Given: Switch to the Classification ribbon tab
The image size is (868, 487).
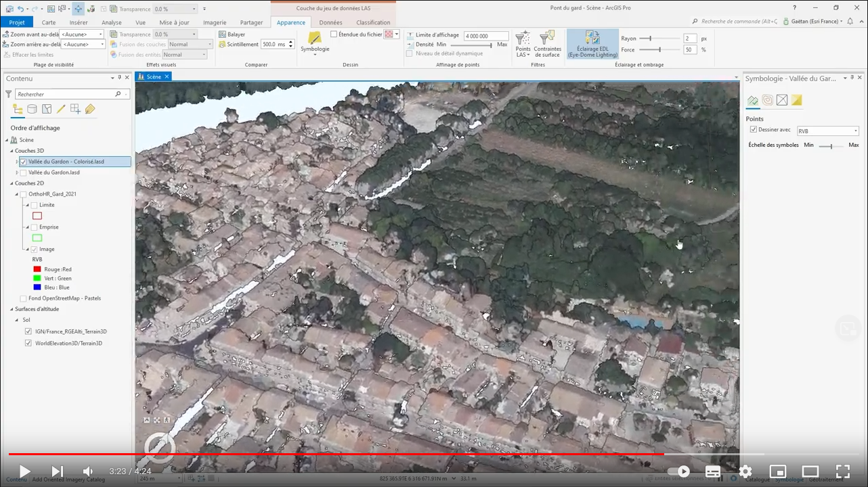Looking at the screenshot, I should point(373,22).
